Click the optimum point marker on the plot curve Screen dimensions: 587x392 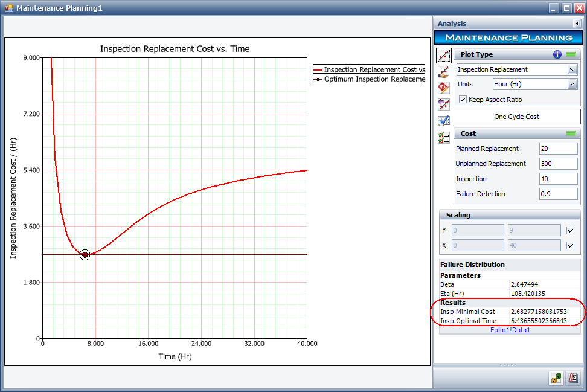click(85, 255)
